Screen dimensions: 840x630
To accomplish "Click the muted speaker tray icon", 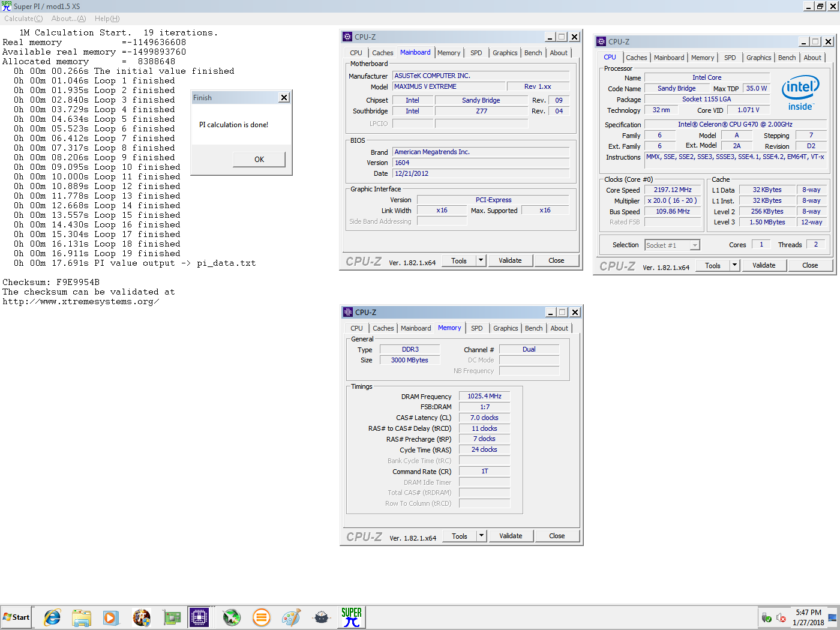I will pos(781,617).
